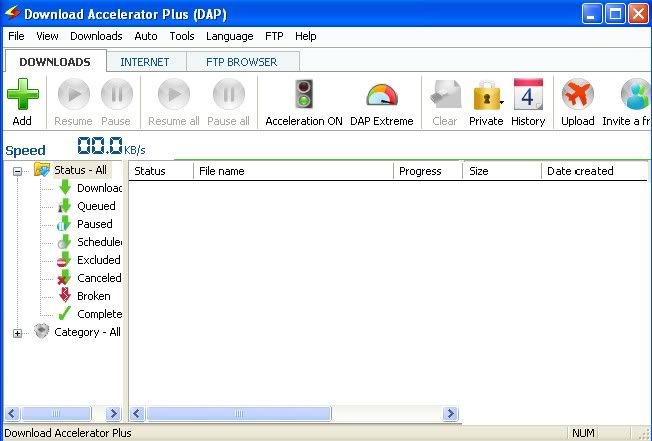Click the green Add download icon

[x=23, y=94]
